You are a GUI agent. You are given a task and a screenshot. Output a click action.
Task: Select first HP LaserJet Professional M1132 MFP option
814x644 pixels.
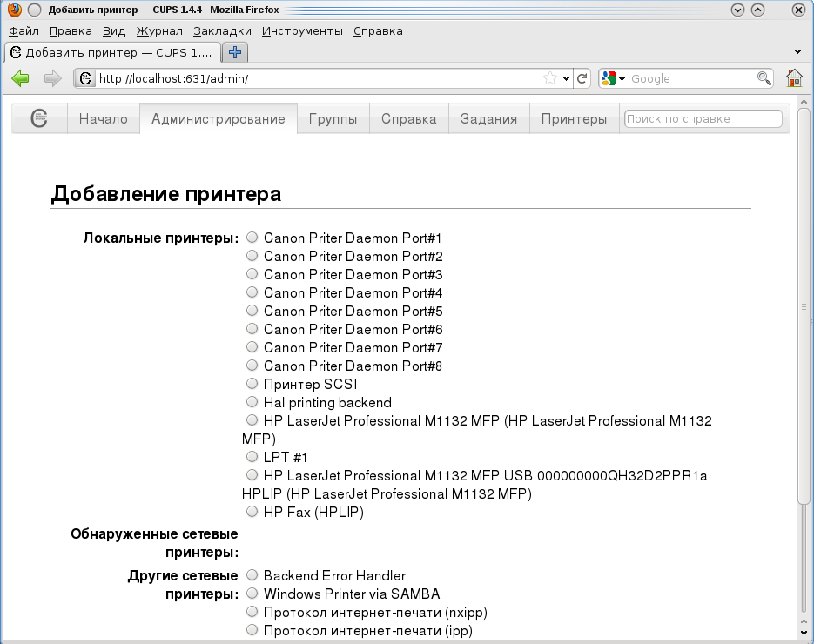click(252, 419)
